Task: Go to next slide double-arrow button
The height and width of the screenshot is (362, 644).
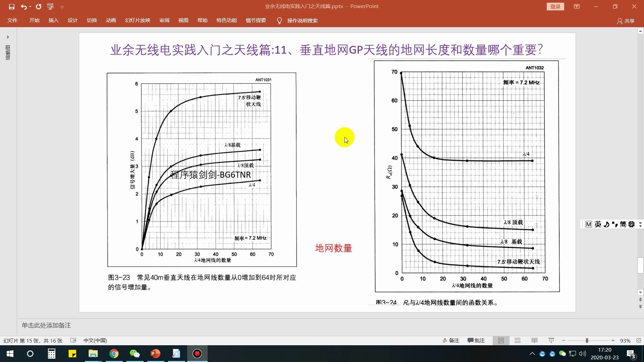Action: pyautogui.click(x=640, y=306)
